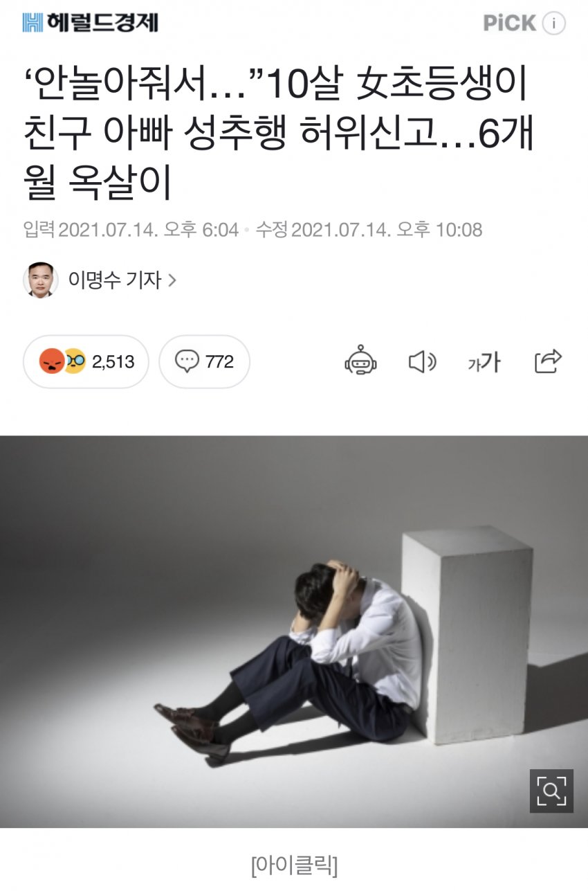Enlarge photo using magnifier icon
This screenshot has height=891, width=588.
tap(551, 791)
